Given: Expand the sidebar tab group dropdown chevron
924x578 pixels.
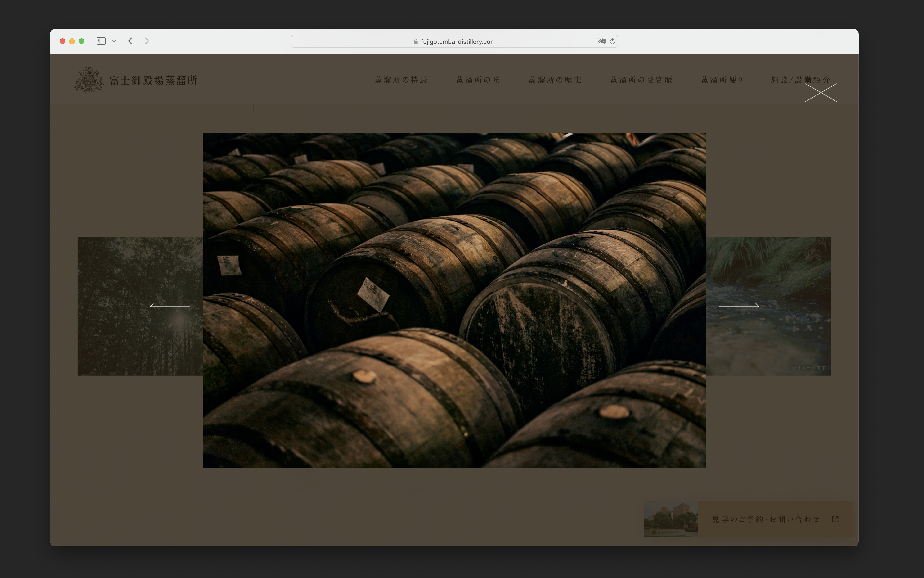Looking at the screenshot, I should [114, 41].
